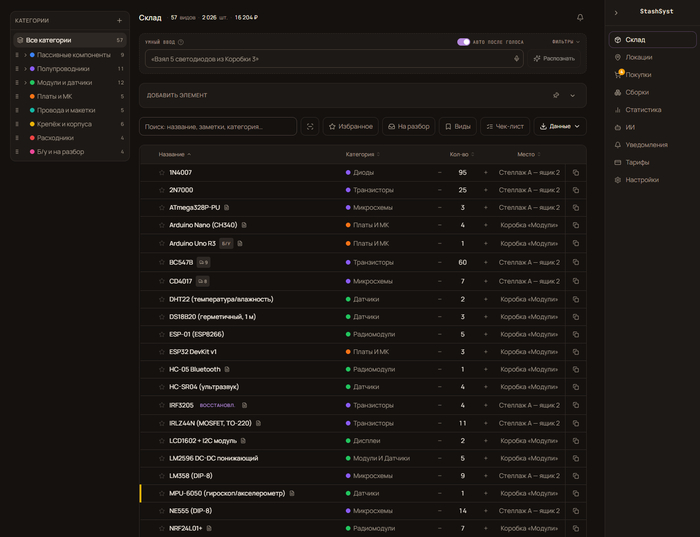
Task: Star the ESP-01 (ESP8266) item
Action: [x=162, y=334]
